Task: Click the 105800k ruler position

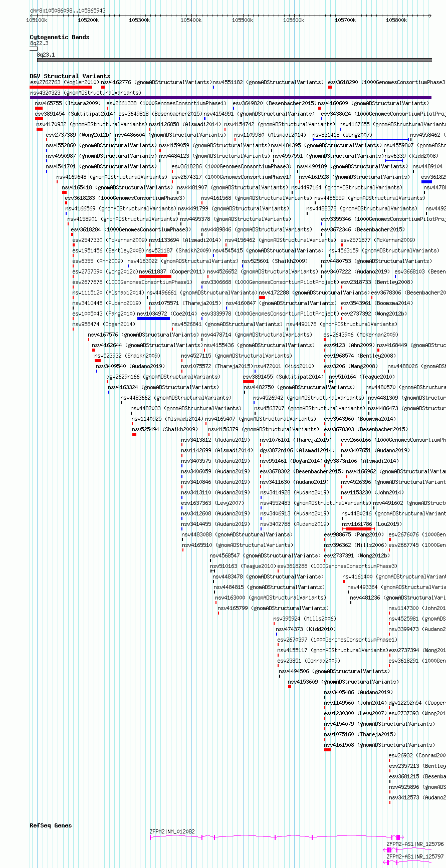Action: pos(396,20)
